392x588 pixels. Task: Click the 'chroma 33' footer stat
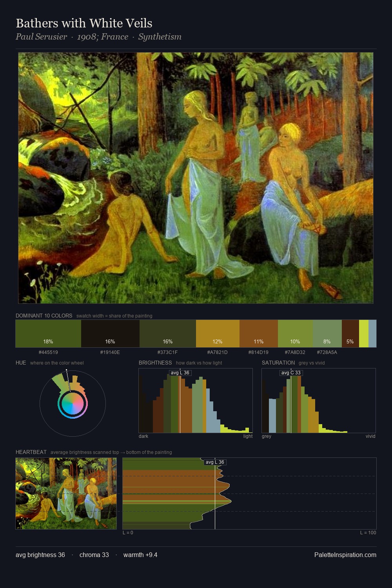click(94, 555)
